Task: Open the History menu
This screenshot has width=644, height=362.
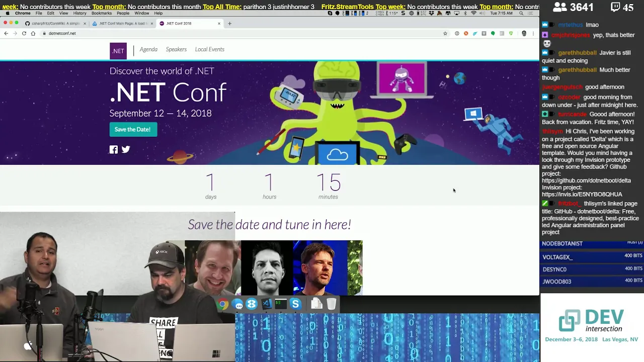Action: pos(80,13)
